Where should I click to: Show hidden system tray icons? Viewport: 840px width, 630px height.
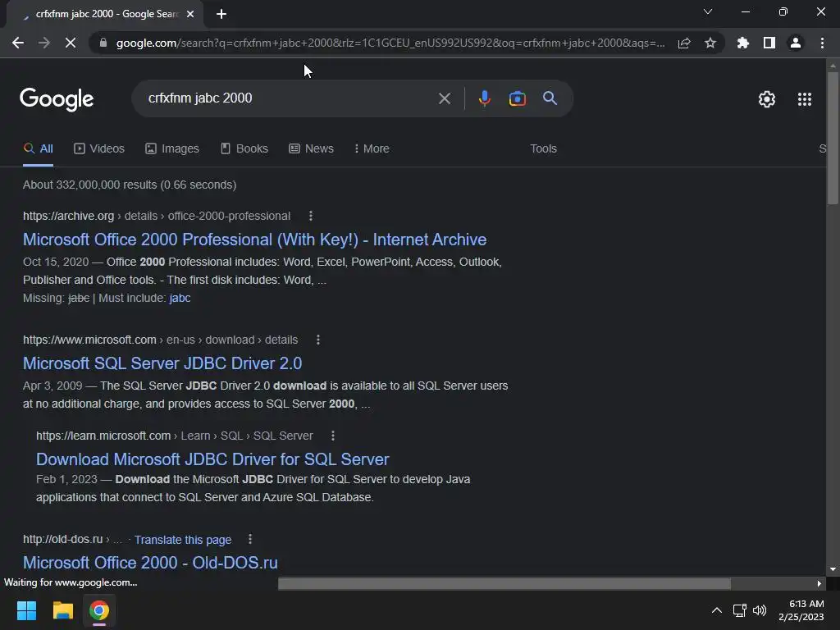717,610
